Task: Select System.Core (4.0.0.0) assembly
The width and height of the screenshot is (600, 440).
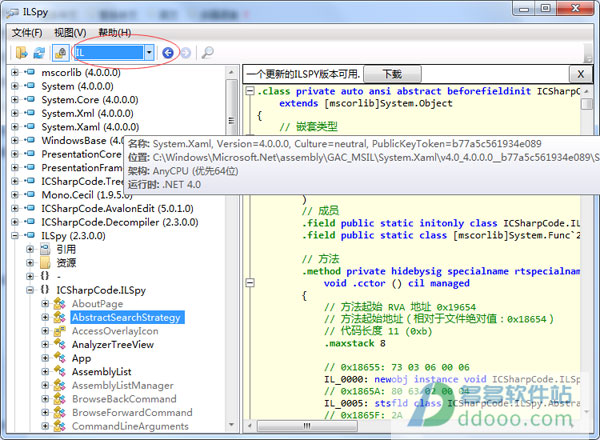Action: pos(90,99)
